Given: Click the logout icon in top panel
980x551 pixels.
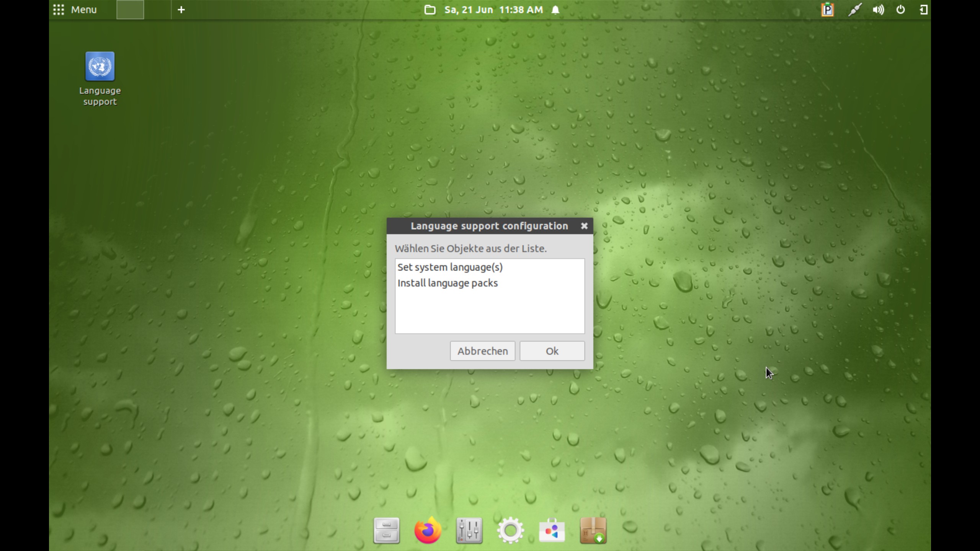Looking at the screenshot, I should click(924, 10).
